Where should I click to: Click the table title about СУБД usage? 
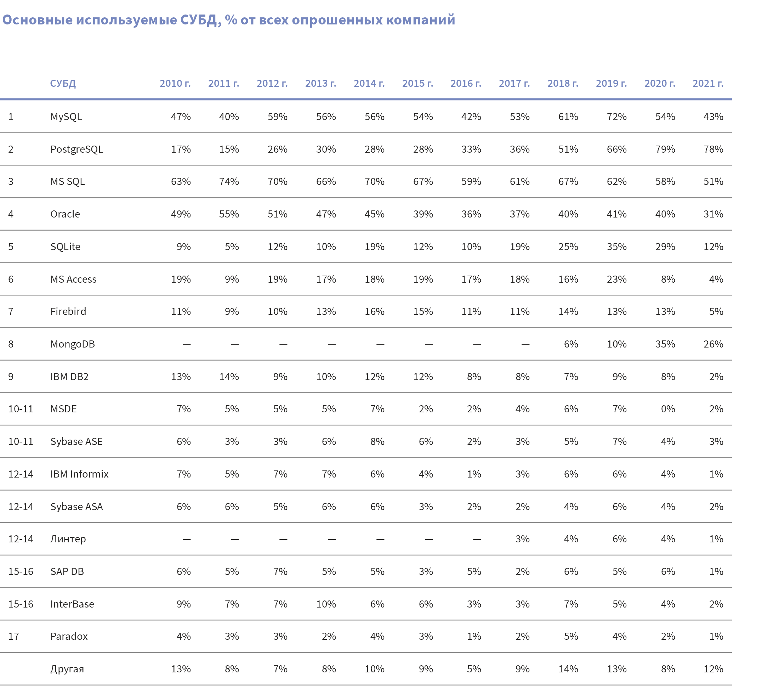pos(229,20)
